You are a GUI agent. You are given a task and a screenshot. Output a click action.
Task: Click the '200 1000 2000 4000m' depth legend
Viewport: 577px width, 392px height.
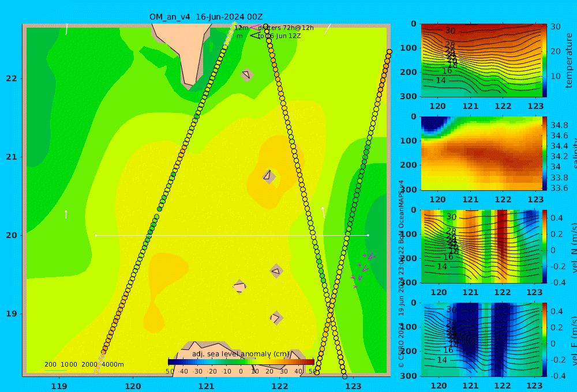click(x=84, y=364)
